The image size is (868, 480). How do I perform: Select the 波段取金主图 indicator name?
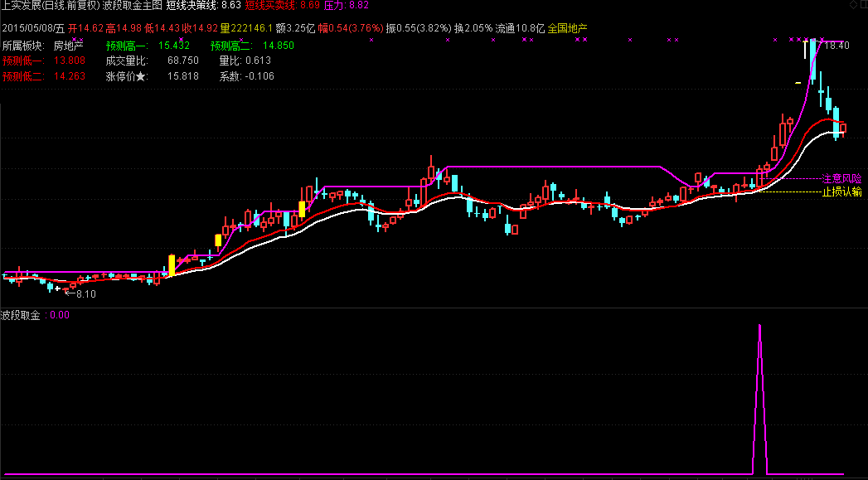pos(133,6)
